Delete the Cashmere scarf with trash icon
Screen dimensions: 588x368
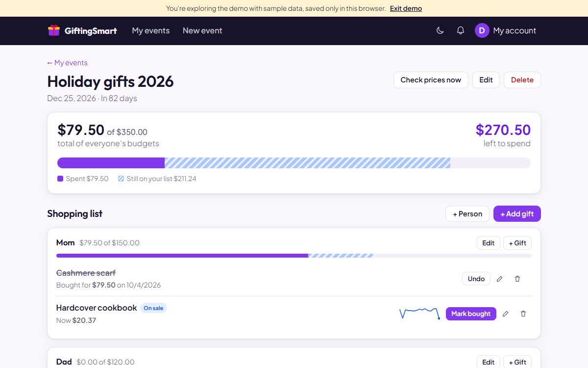(x=517, y=279)
